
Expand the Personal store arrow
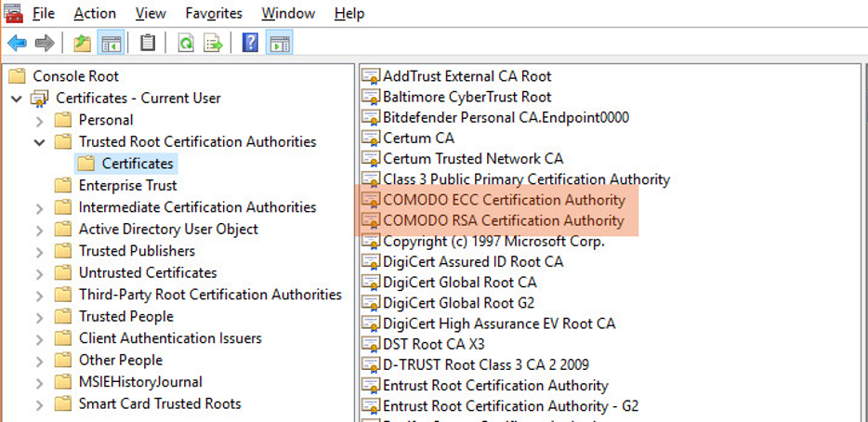point(39,120)
